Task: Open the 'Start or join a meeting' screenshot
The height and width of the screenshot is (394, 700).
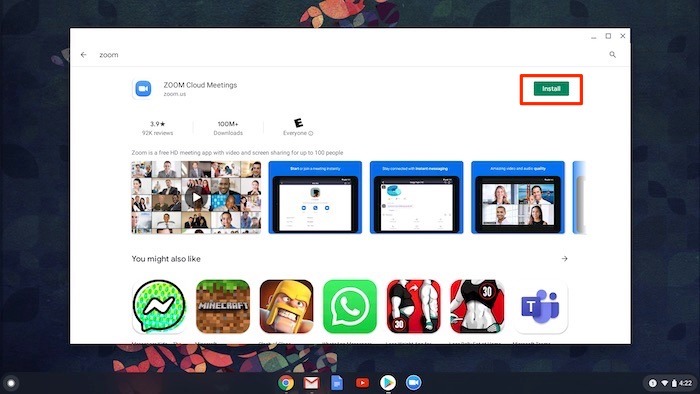Action: (x=315, y=197)
